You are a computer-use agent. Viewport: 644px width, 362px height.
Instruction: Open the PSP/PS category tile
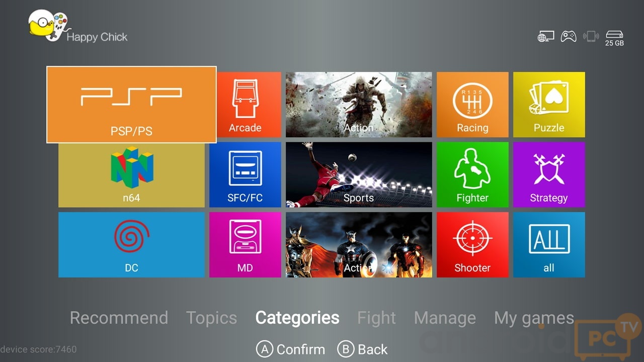pos(131,105)
